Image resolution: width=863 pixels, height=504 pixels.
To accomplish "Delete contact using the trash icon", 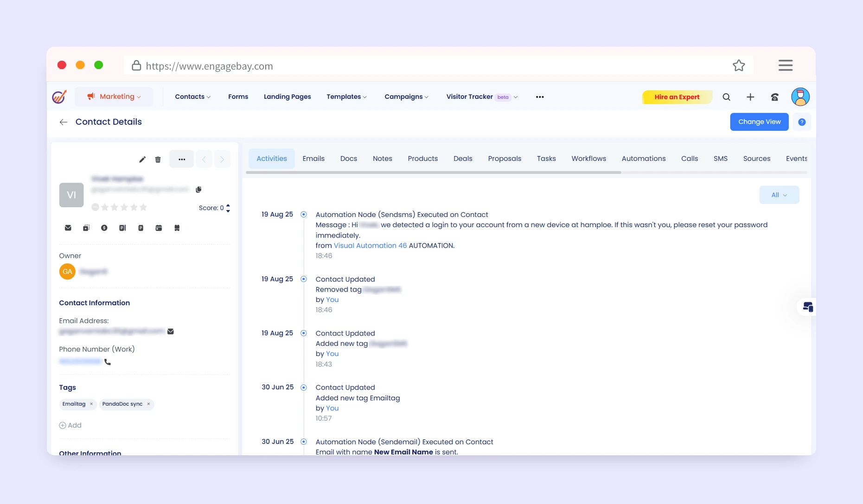I will pyautogui.click(x=158, y=159).
